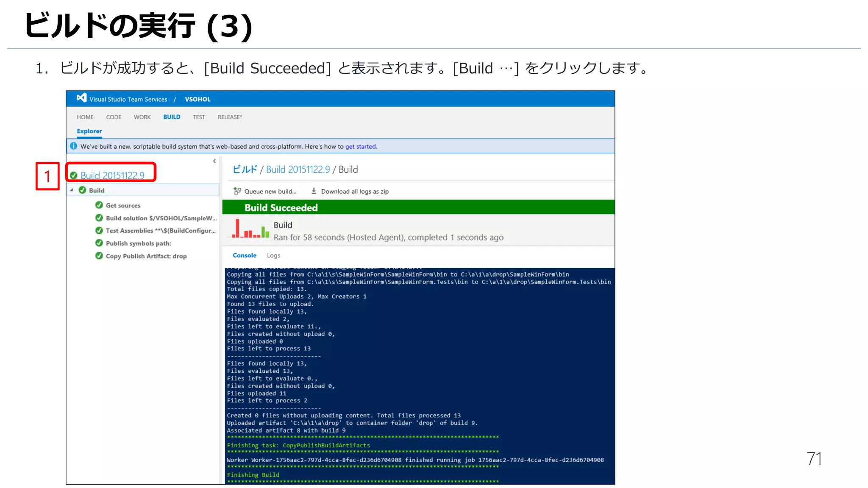
Task: Select the Test Assemblies step
Action: [161, 231]
